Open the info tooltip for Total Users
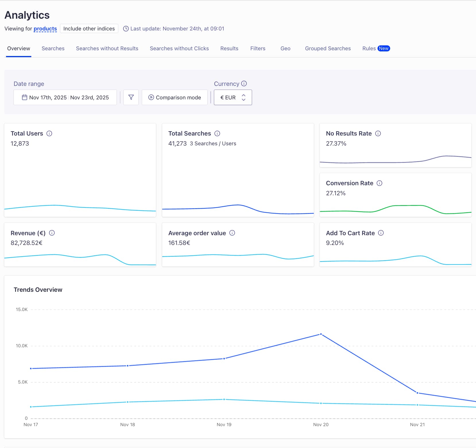The width and height of the screenshot is (476, 448). (x=49, y=133)
